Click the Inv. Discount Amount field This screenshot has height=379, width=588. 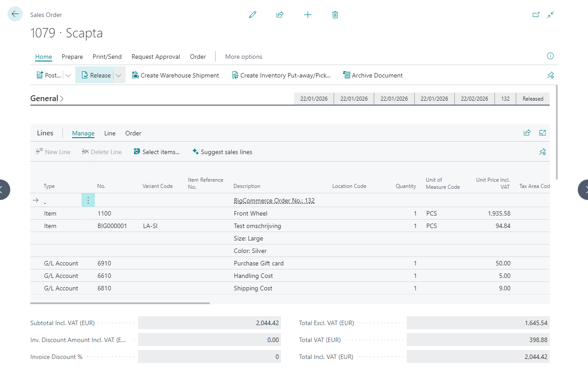(x=209, y=340)
